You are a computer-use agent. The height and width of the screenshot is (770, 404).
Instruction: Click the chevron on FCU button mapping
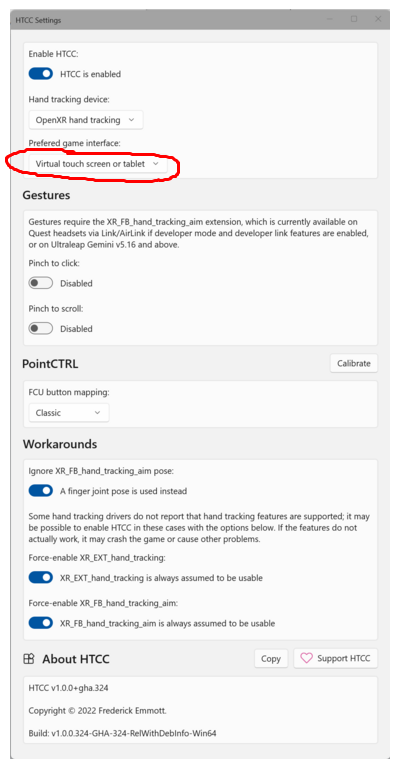(x=97, y=412)
